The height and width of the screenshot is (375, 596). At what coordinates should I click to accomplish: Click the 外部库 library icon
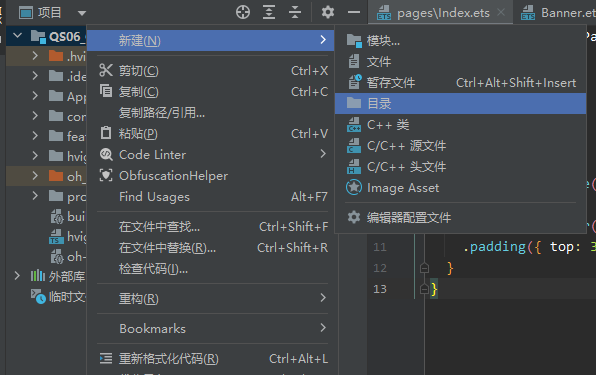coord(38,276)
